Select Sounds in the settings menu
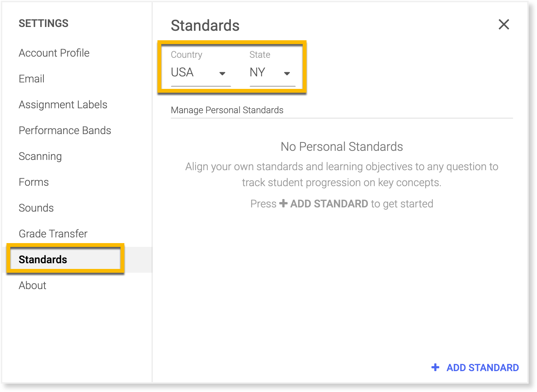 [36, 208]
